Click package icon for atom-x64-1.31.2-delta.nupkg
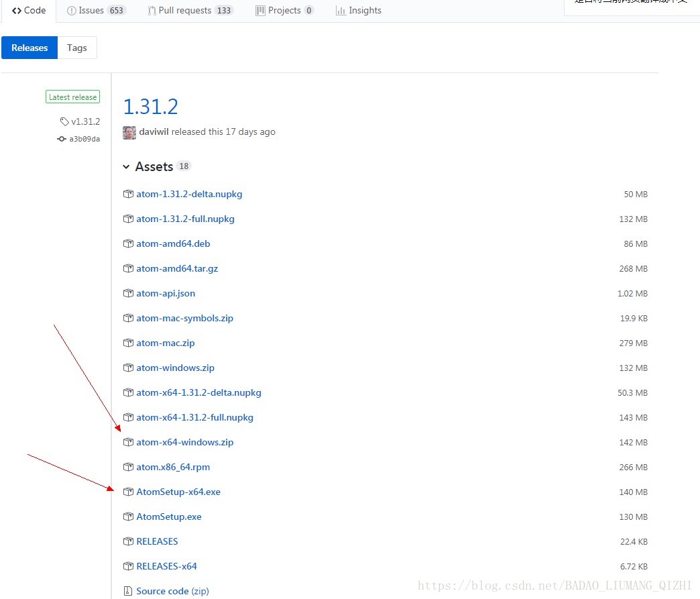 coord(128,392)
